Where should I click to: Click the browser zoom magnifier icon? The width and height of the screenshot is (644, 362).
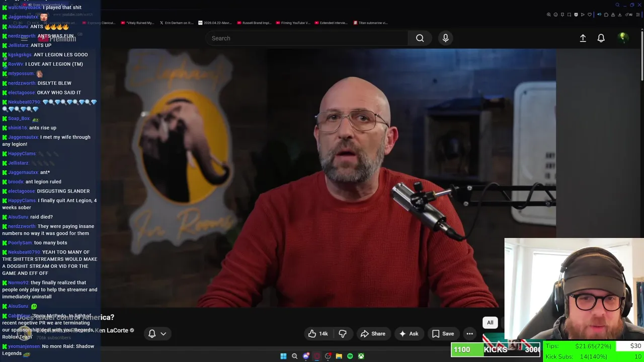(548, 15)
